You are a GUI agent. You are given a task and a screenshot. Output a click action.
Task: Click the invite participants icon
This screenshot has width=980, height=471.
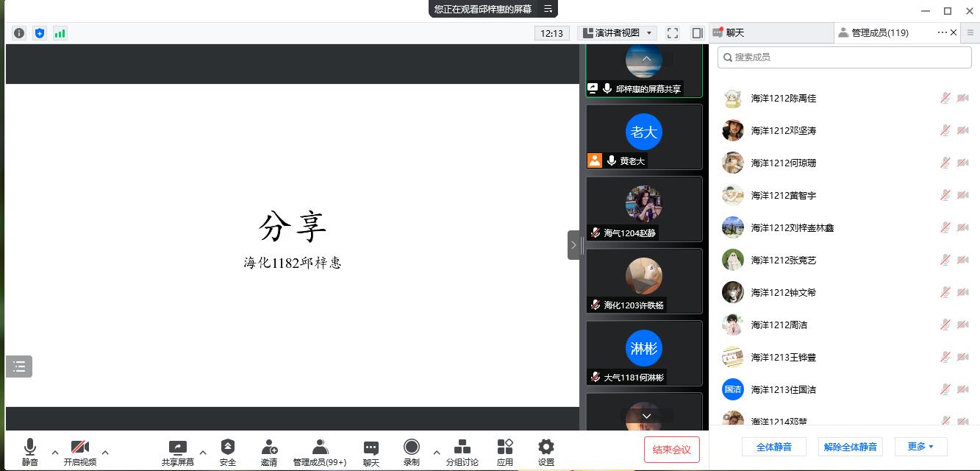coord(269,447)
